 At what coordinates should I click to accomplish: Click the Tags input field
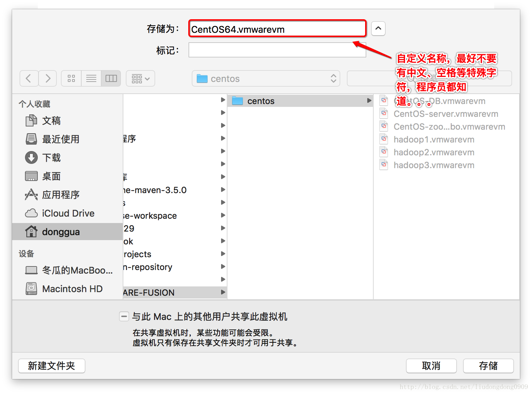277,50
